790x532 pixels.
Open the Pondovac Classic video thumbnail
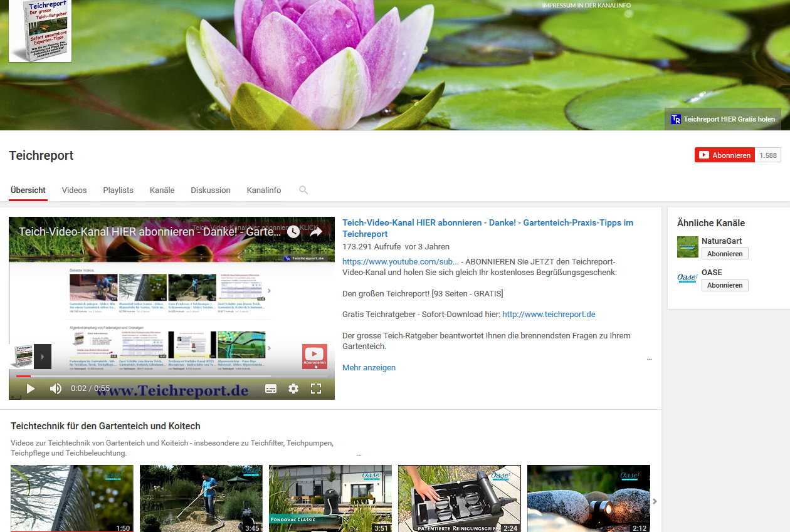[330, 498]
